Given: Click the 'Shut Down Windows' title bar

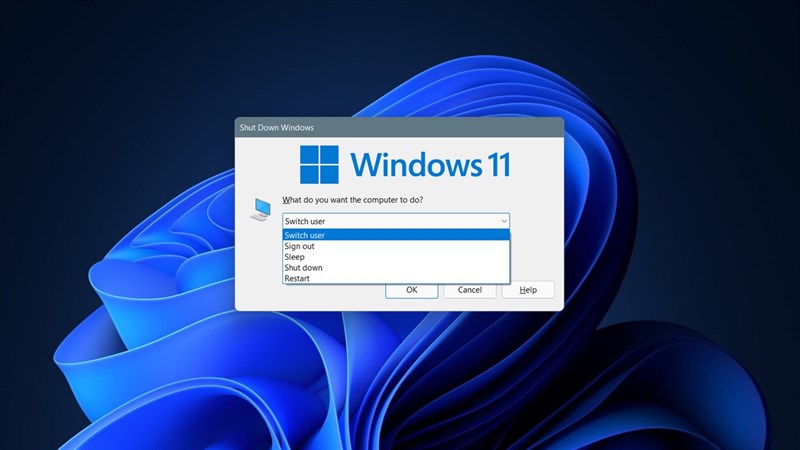Looking at the screenshot, I should tap(399, 128).
